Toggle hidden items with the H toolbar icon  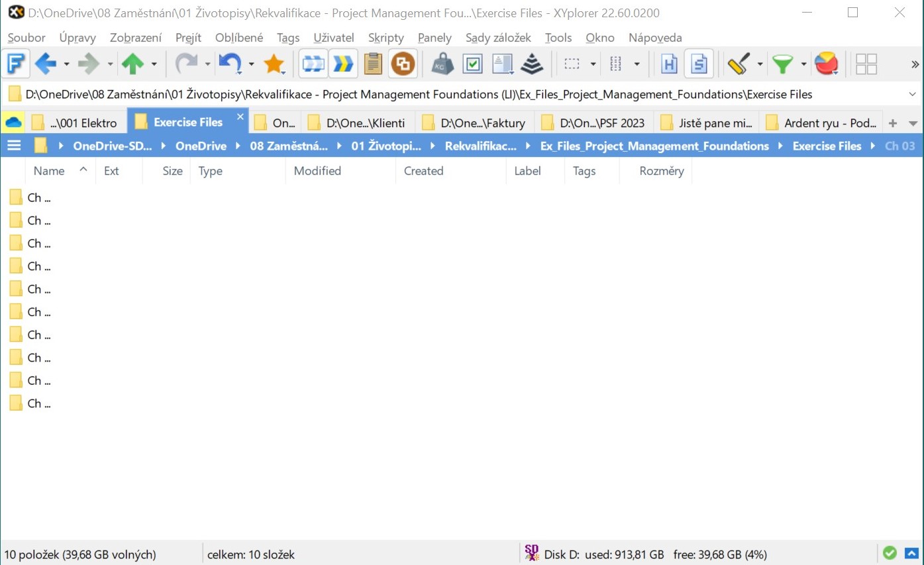[x=669, y=64]
